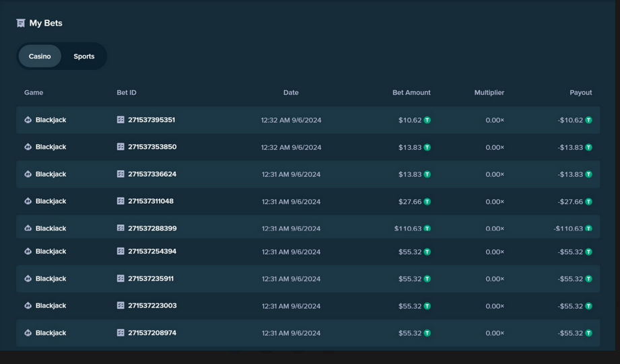Viewport: 620px width, 364px height.
Task: Click the My Bets receipt icon
Action: 21,24
